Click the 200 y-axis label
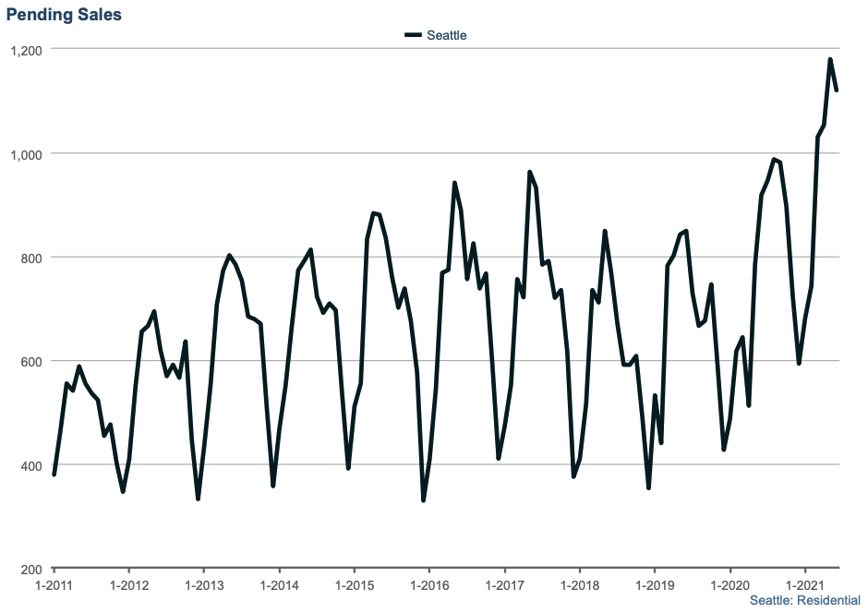Screen dimensions: 868x613 [x=30, y=570]
